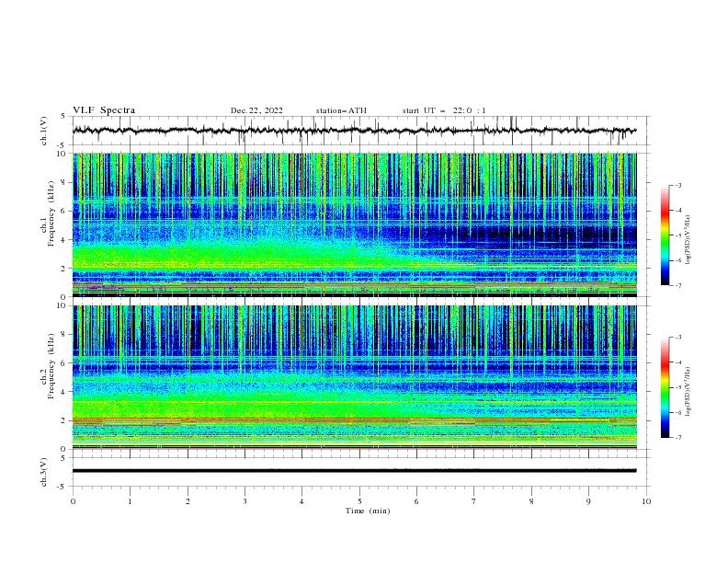Click the time axis tick label '8'

coord(531,501)
